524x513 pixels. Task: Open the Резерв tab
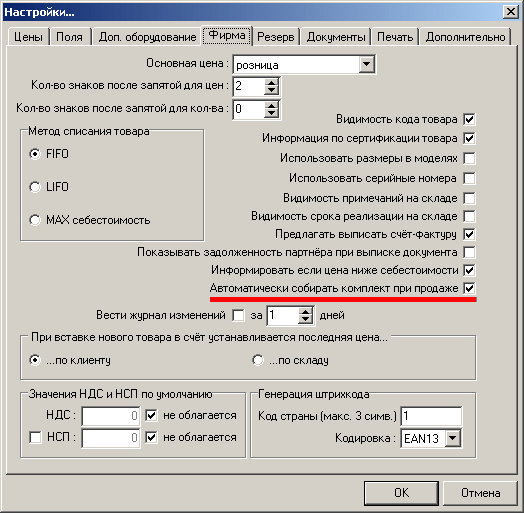coord(275,37)
